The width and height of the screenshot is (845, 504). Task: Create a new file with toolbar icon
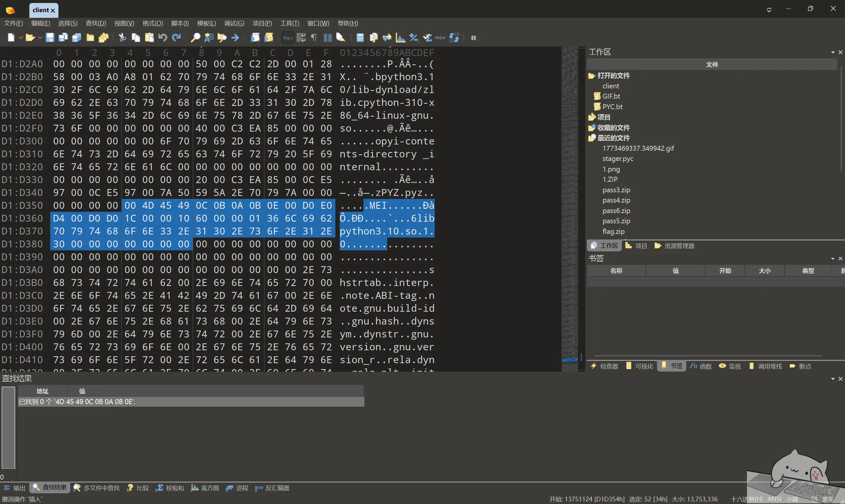[11, 38]
